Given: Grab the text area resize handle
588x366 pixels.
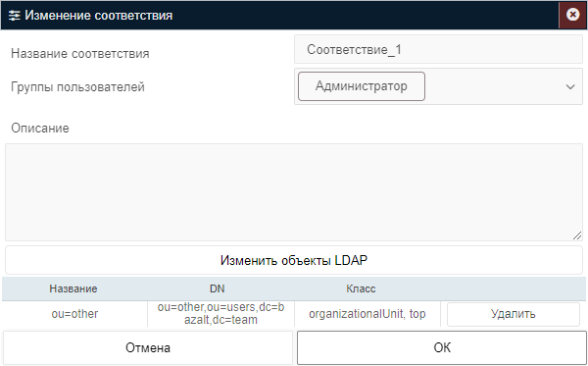Looking at the screenshot, I should 577,235.
